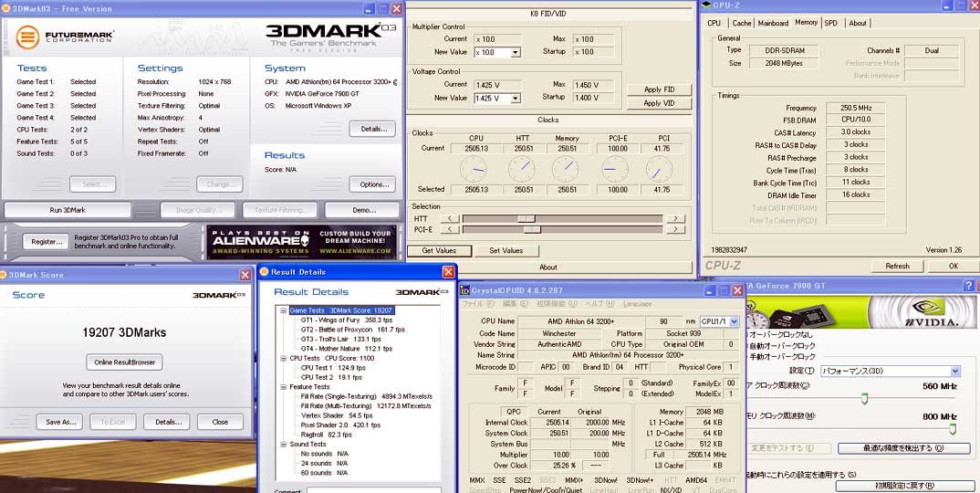Screen dimensions: 980x493
Task: Collapse the Game Tests tree node
Action: click(284, 310)
